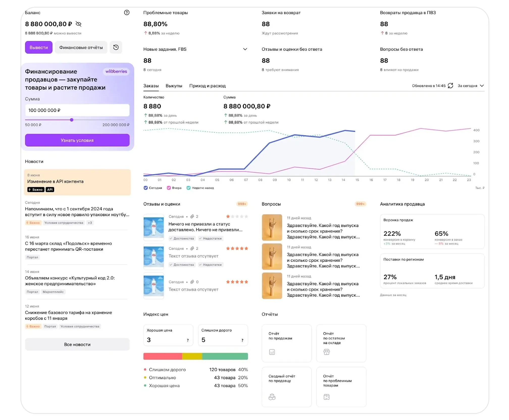Hide balance with the crossed-eye icon
Screen dimensions: 509x420
point(79,24)
